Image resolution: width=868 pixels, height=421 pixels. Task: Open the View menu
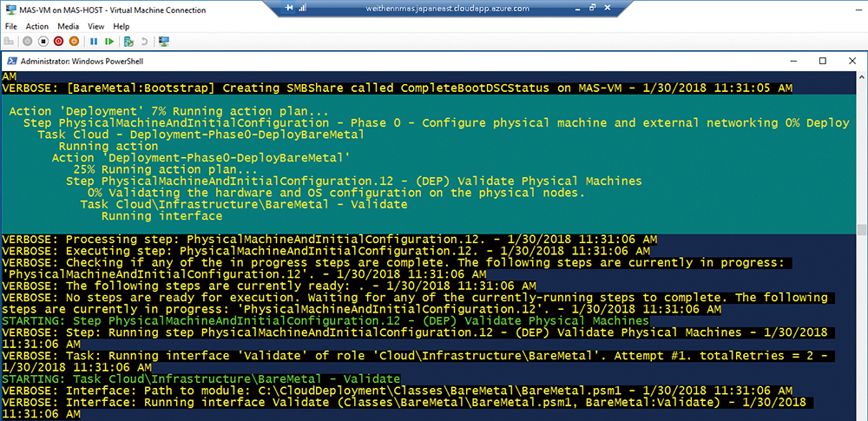tap(95, 26)
